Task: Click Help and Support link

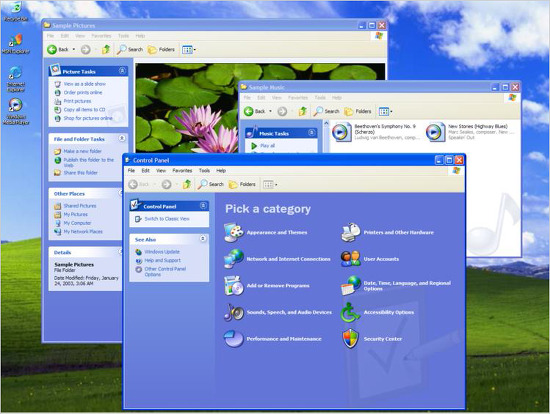Action: pyautogui.click(x=162, y=260)
